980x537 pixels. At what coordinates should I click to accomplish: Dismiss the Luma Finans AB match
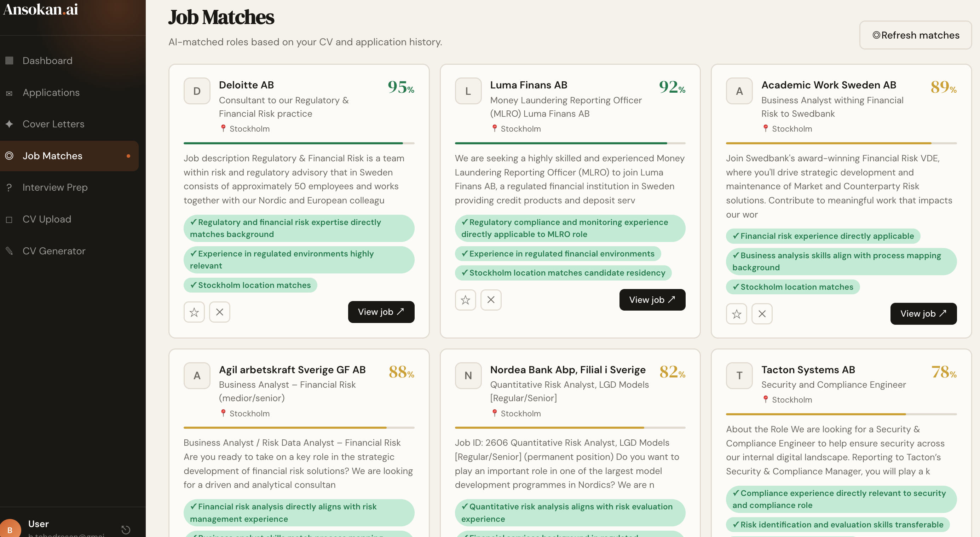click(490, 300)
